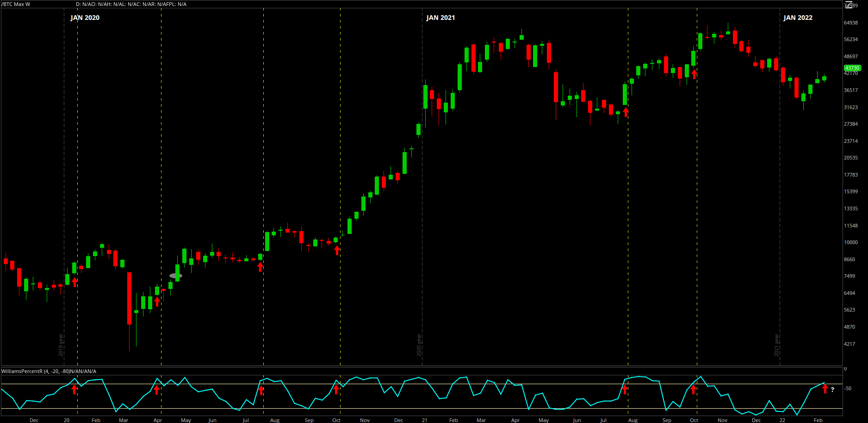This screenshot has width=868, height=423.
Task: Click the question mark annotation in lower panel
Action: [832, 390]
